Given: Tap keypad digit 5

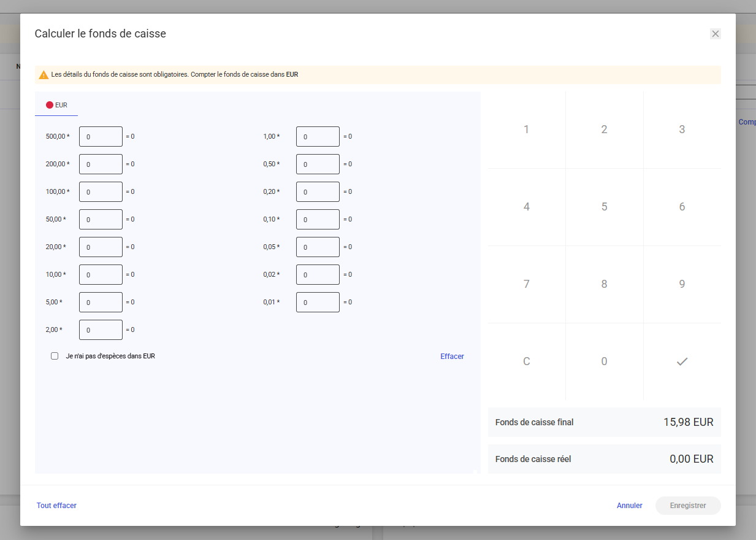Looking at the screenshot, I should 604,207.
